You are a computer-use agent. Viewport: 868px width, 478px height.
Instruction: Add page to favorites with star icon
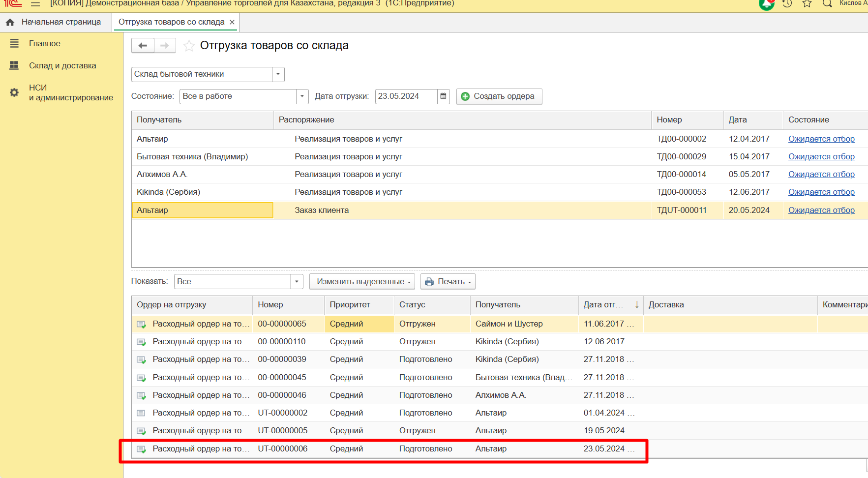(189, 46)
